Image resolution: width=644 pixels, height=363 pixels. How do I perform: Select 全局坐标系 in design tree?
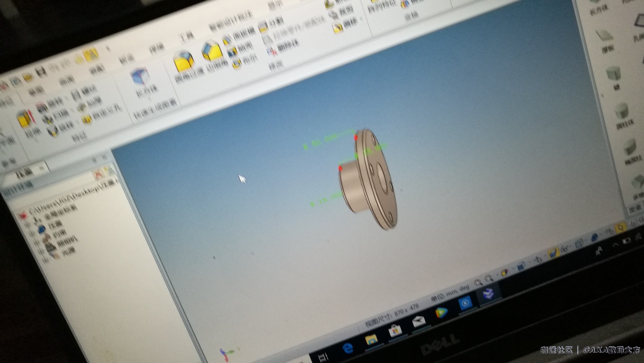click(x=60, y=213)
